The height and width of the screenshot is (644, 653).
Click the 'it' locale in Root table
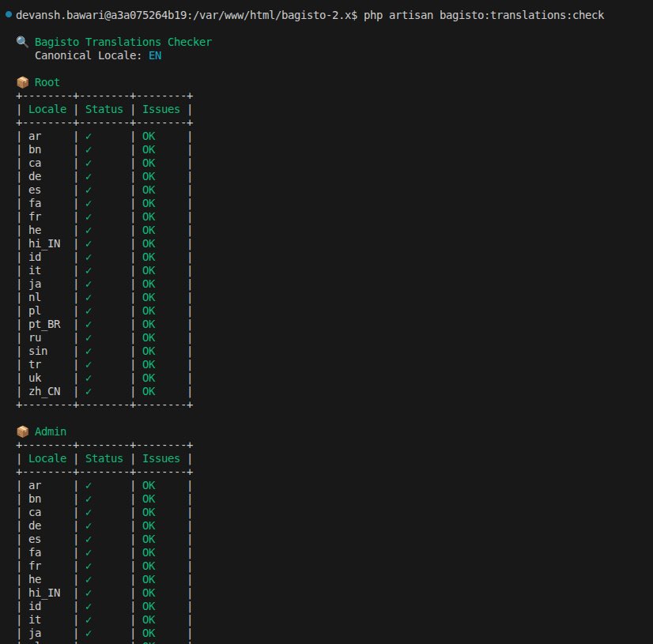[35, 270]
